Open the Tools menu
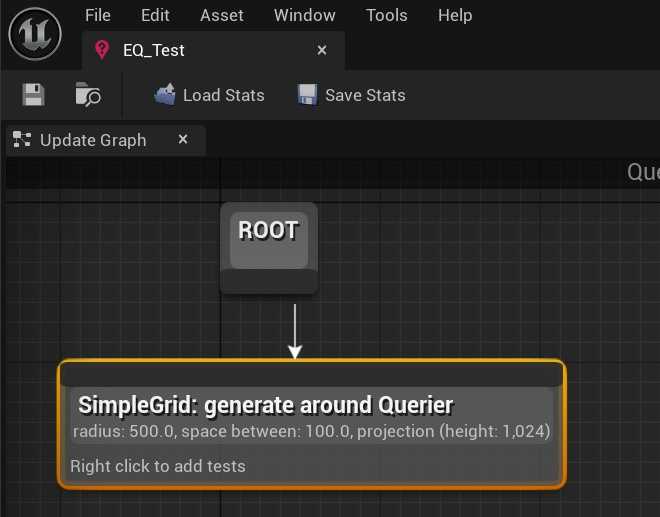Image resolution: width=660 pixels, height=517 pixels. pyautogui.click(x=386, y=15)
